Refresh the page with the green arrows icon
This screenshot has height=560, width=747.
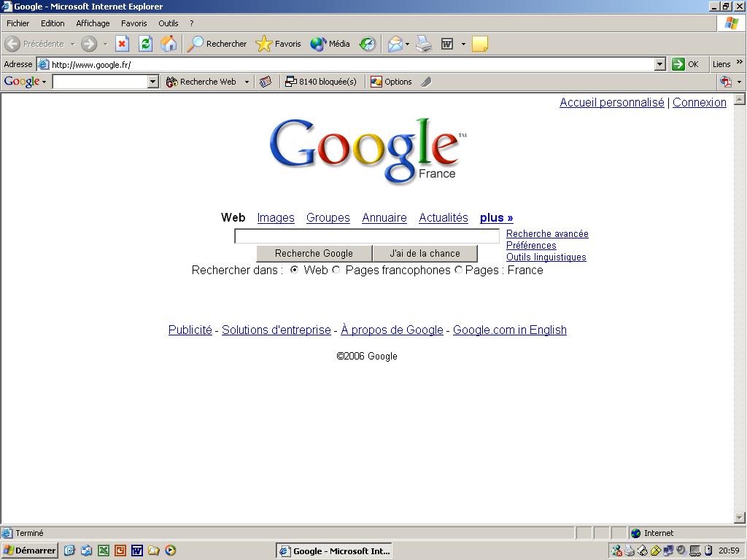point(145,44)
